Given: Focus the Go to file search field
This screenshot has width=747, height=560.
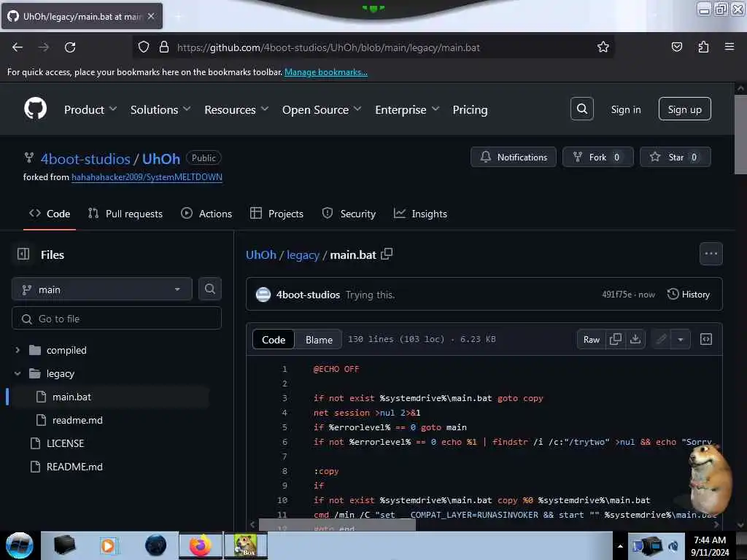Looking at the screenshot, I should (x=117, y=318).
